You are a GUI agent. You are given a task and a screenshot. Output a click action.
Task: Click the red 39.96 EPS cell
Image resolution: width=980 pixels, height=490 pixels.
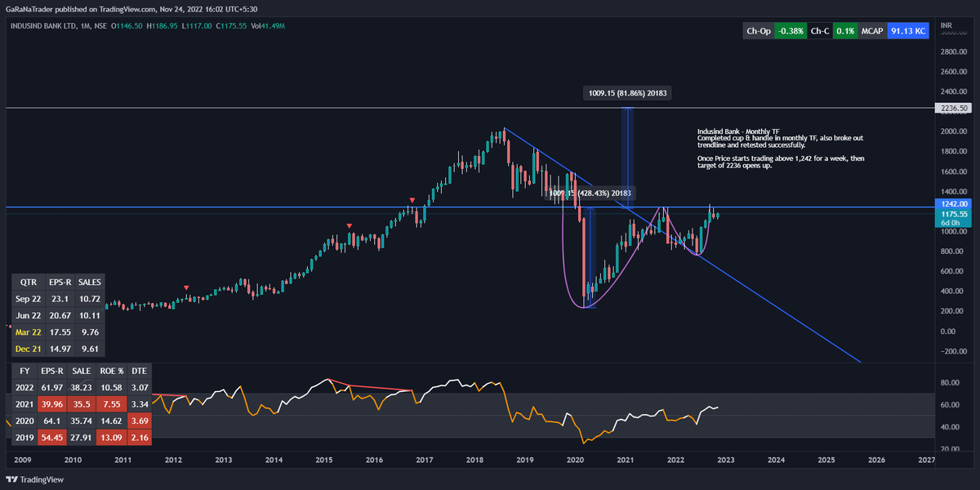[53, 403]
